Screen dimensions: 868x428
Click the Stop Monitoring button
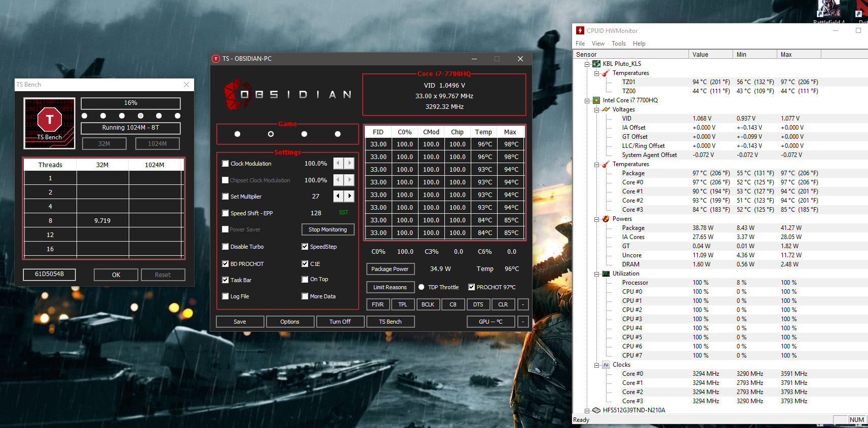(x=328, y=229)
